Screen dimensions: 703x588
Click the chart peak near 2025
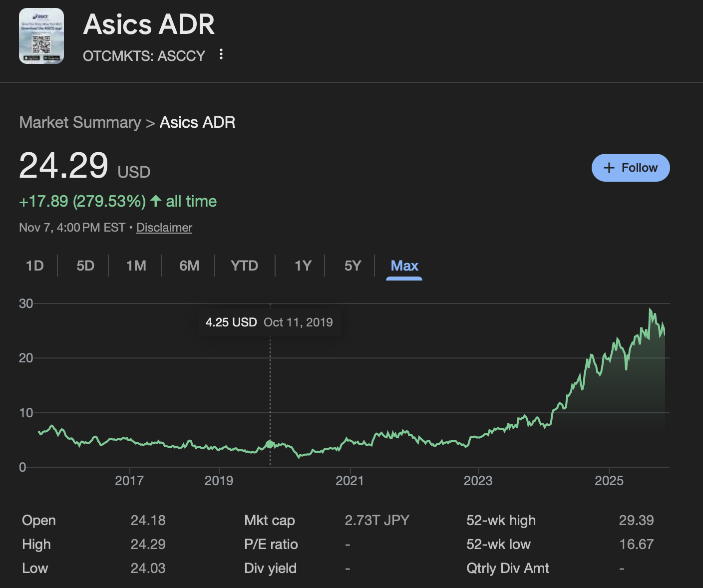coord(650,309)
